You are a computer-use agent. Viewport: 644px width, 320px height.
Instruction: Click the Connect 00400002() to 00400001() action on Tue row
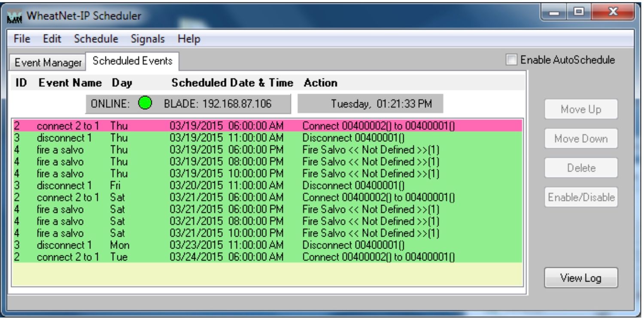coord(379,257)
